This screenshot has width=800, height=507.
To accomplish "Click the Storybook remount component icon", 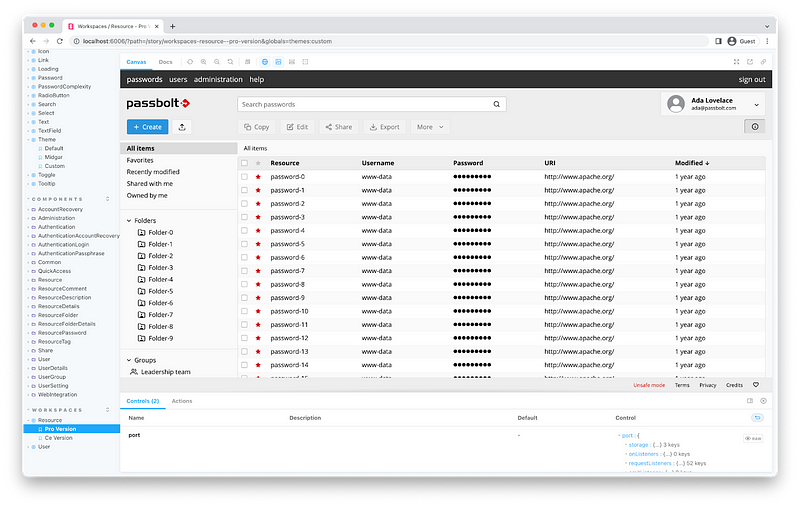I will click(190, 62).
